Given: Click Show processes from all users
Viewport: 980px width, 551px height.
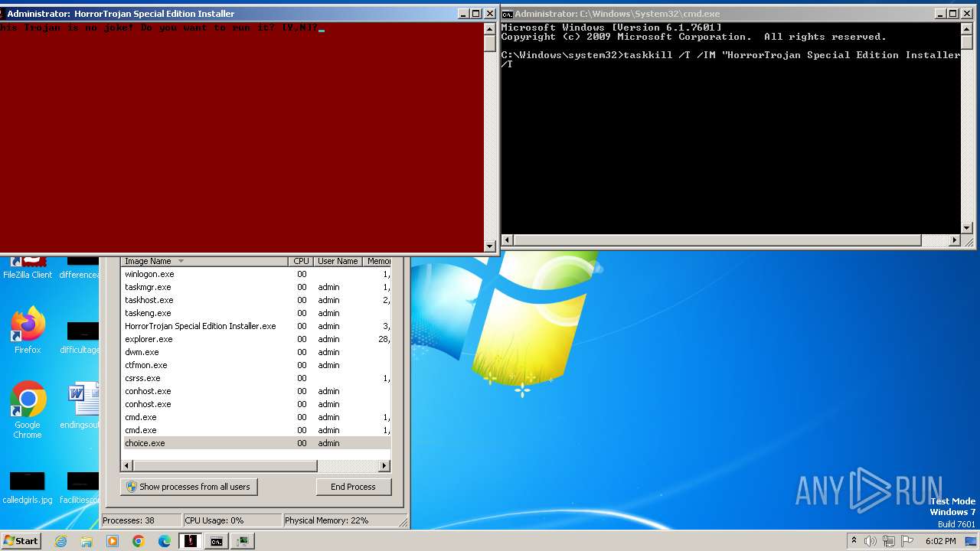Looking at the screenshot, I should [x=188, y=487].
